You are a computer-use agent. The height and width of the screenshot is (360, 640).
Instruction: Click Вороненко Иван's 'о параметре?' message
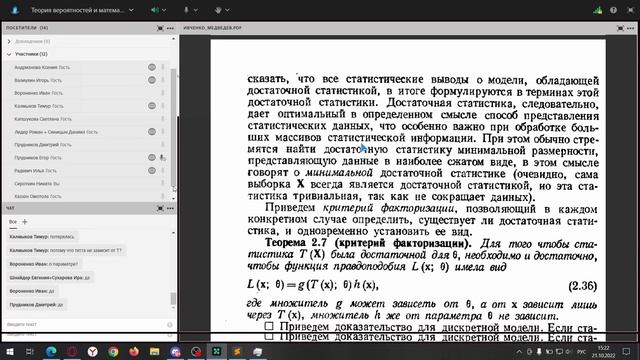(44, 264)
